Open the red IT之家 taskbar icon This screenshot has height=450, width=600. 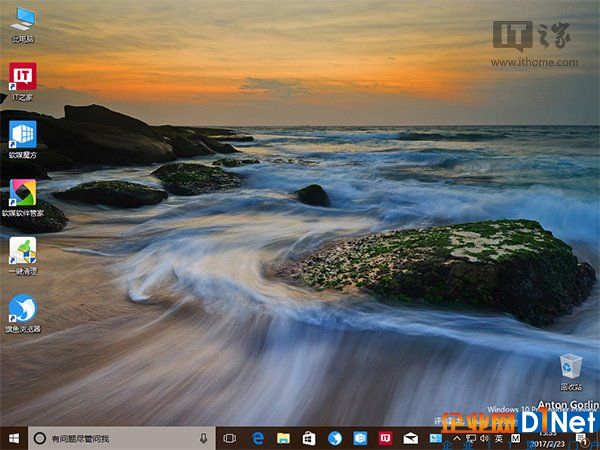pyautogui.click(x=385, y=439)
